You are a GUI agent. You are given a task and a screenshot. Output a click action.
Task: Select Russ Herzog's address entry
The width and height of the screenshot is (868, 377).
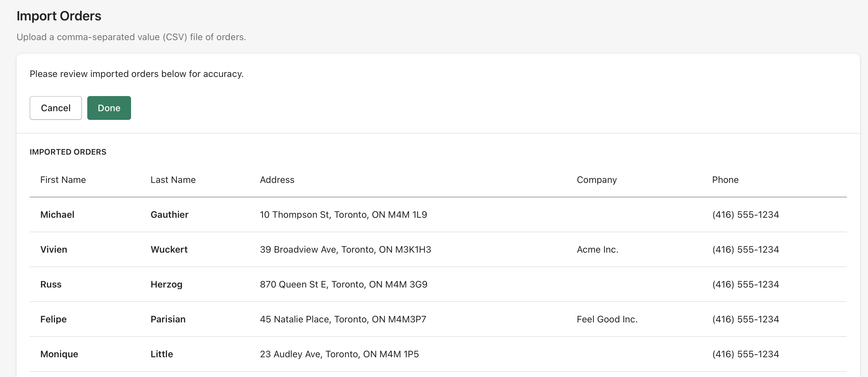point(343,284)
